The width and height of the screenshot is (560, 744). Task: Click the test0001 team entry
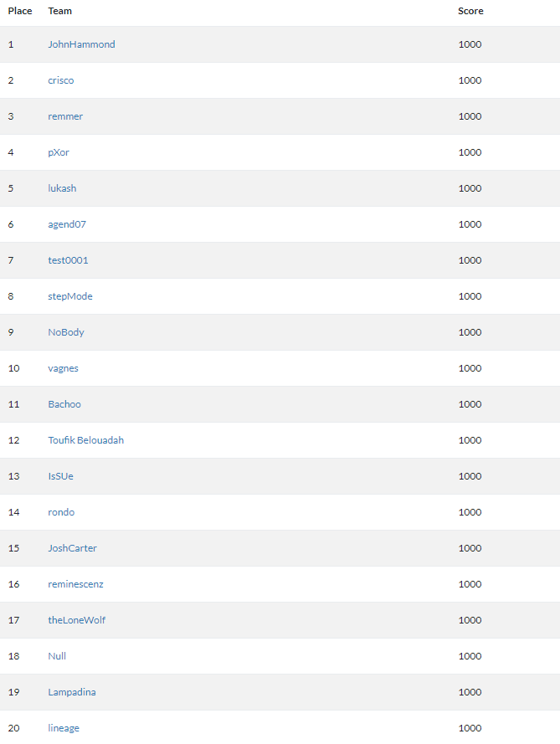pos(68,260)
